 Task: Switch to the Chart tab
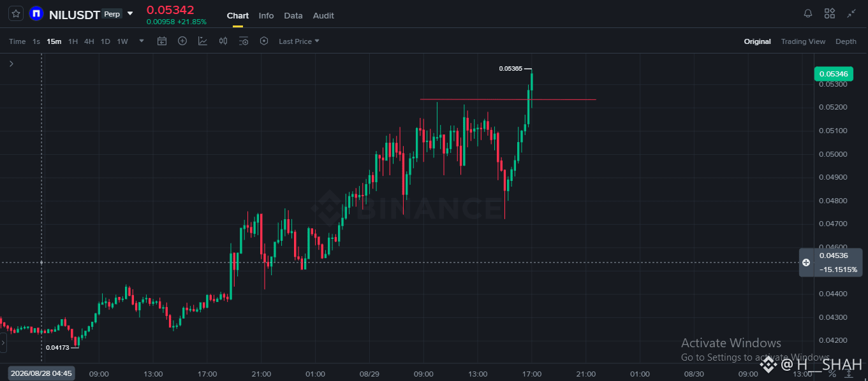pyautogui.click(x=238, y=15)
